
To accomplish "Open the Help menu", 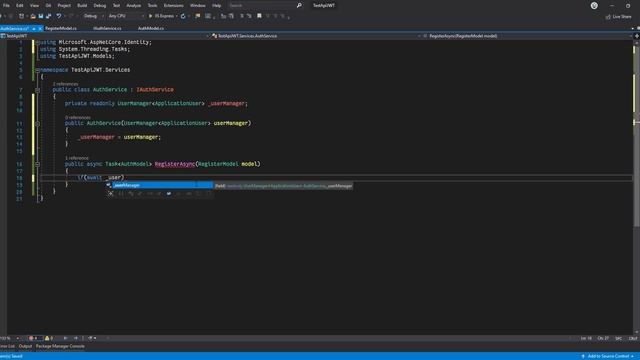I will point(216,6).
